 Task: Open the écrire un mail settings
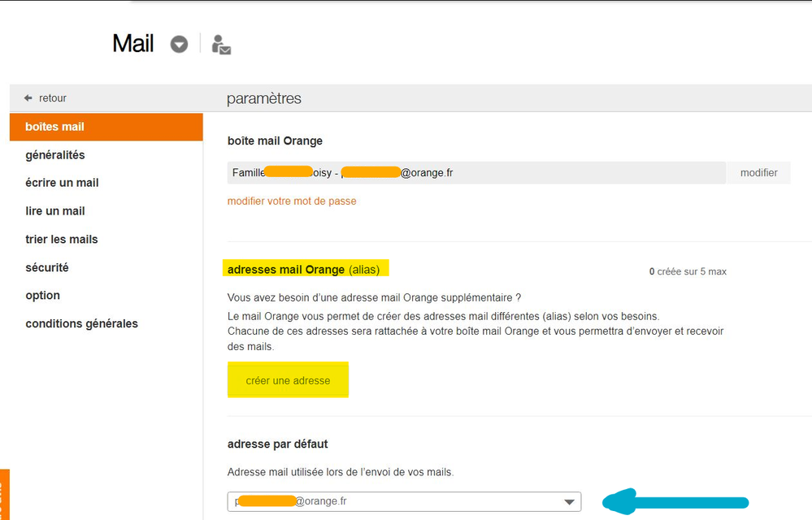tap(62, 183)
